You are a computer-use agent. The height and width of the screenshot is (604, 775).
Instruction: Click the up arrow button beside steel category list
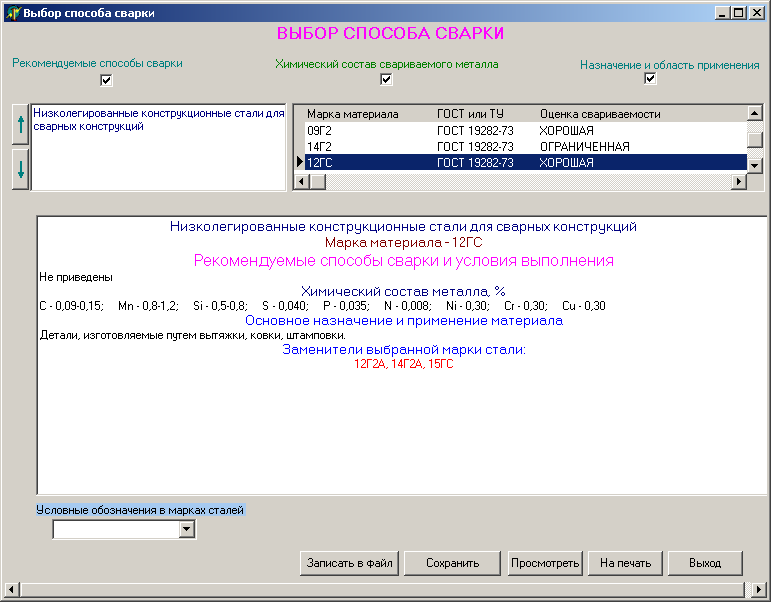coord(20,125)
